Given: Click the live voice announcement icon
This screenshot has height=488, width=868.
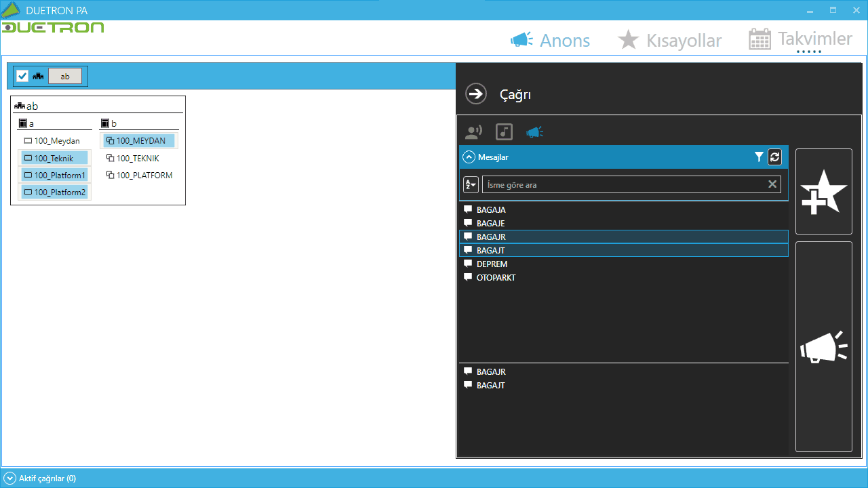Looking at the screenshot, I should coord(473,132).
